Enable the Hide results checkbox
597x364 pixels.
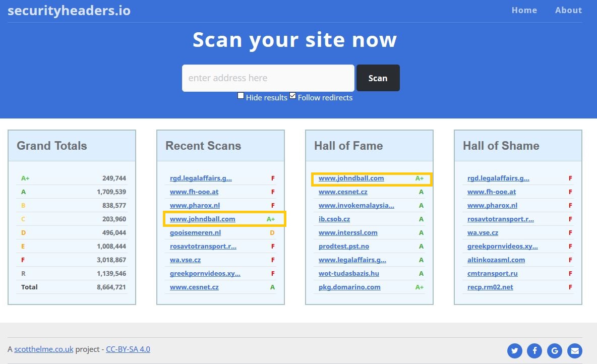[241, 96]
